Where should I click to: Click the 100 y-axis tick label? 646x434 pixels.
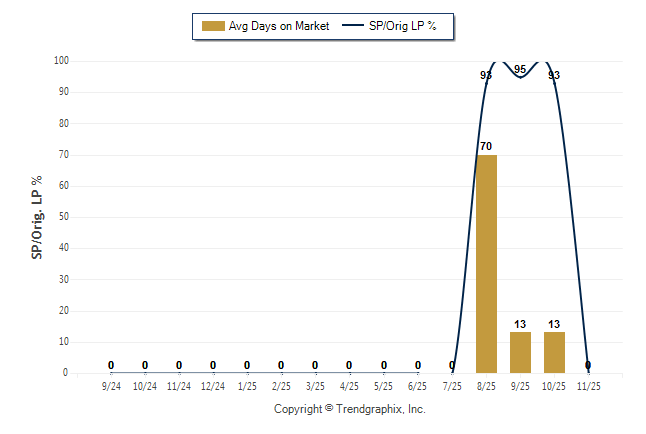tap(61, 60)
